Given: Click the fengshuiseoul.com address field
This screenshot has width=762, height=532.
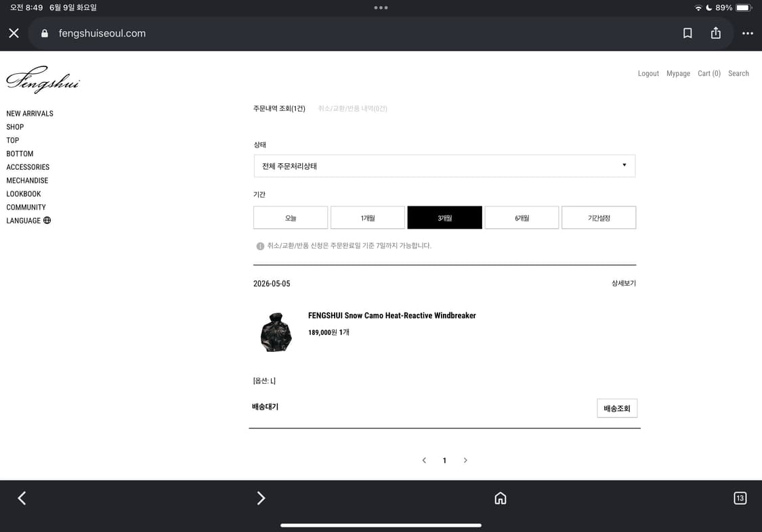Looking at the screenshot, I should click(x=380, y=33).
